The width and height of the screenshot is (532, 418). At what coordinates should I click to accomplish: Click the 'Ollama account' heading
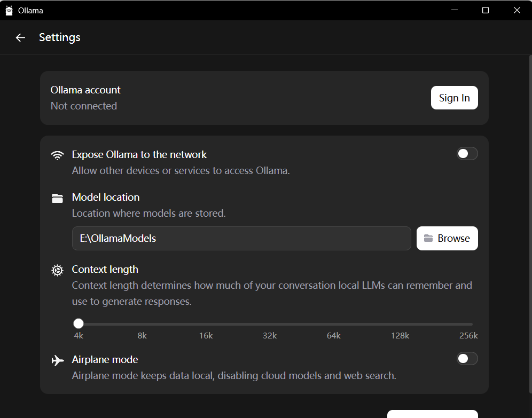85,90
